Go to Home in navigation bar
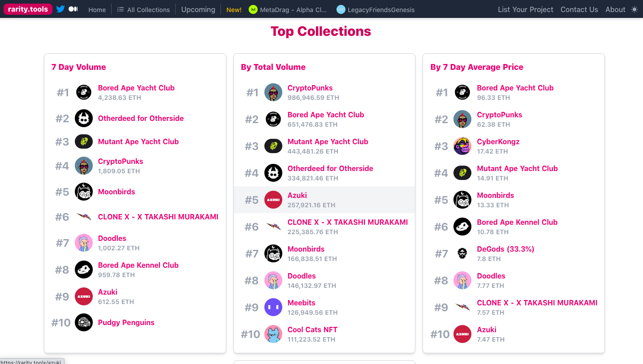Viewport: 643px width, 364px height. [x=97, y=9]
